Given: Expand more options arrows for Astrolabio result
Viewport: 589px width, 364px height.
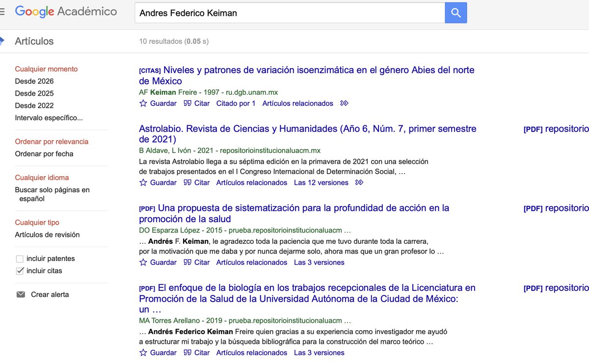Looking at the screenshot, I should coord(359,182).
